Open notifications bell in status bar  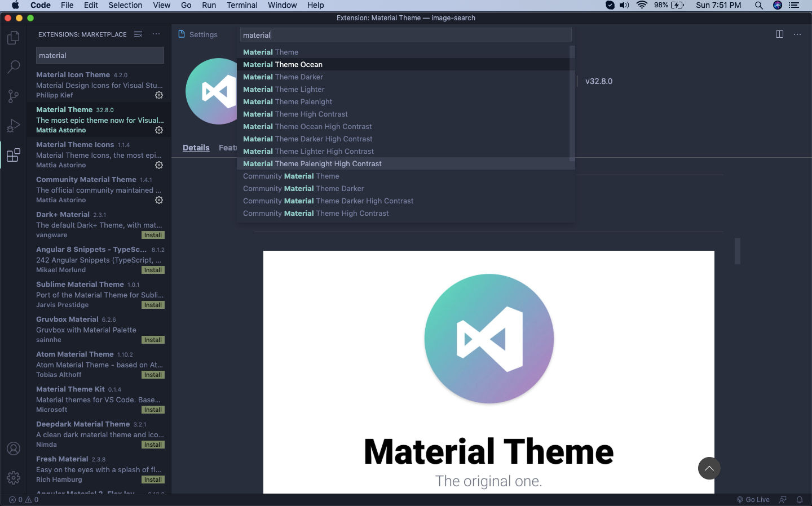(x=800, y=500)
